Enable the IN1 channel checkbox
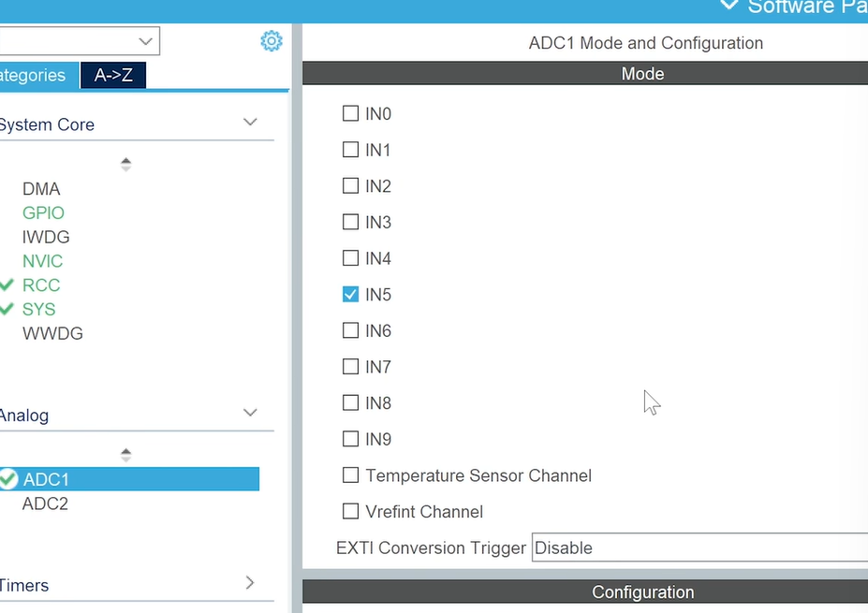868x613 pixels. coord(350,150)
